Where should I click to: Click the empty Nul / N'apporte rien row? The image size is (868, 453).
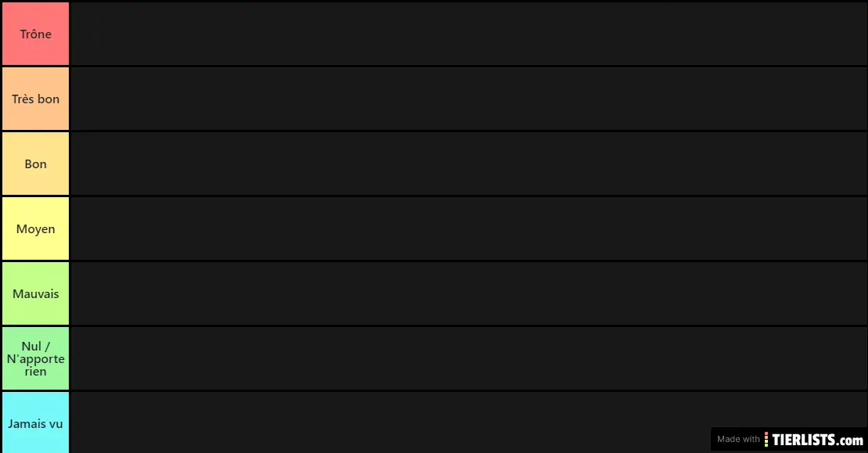click(x=468, y=358)
